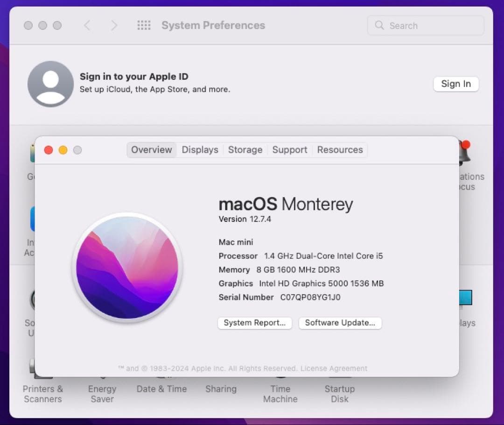
Task: Select the Support tab
Action: click(289, 150)
